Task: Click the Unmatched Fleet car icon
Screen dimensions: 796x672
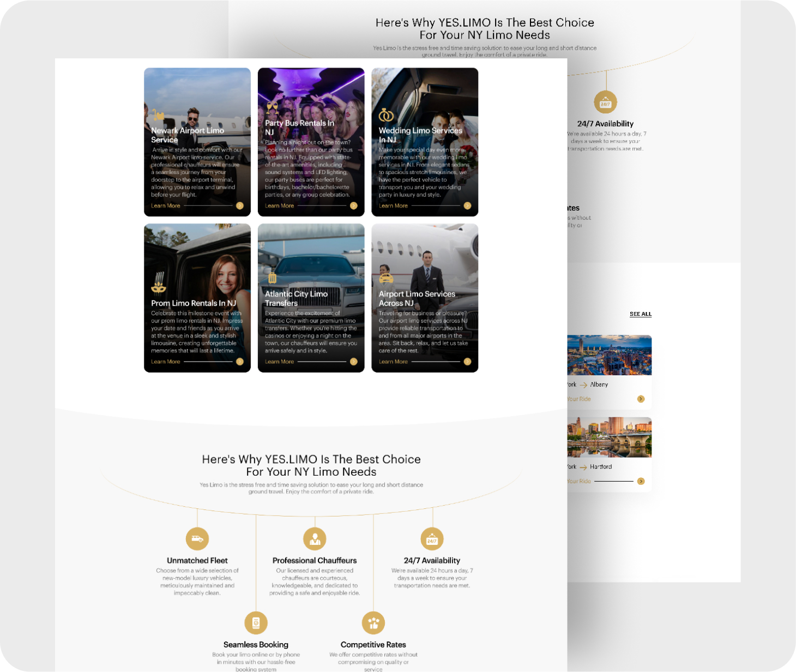Action: [x=197, y=539]
